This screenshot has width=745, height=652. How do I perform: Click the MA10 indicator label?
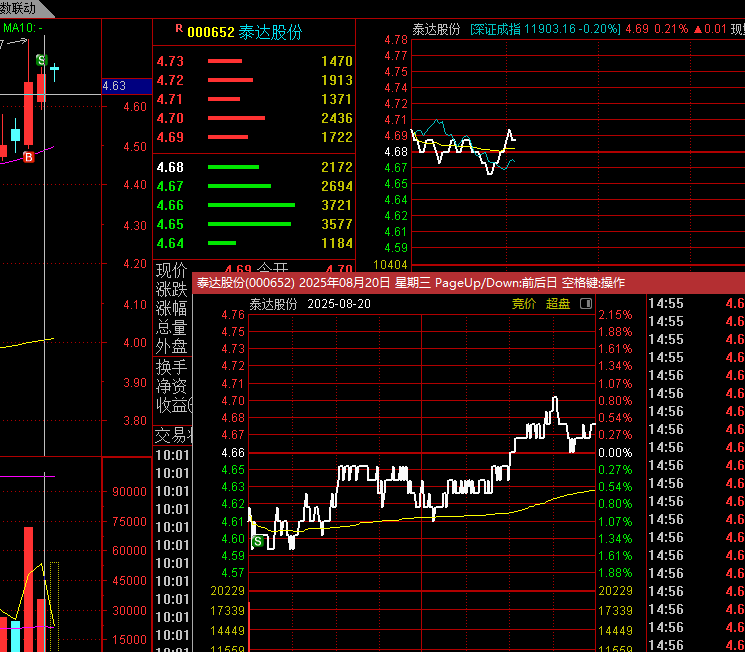pyautogui.click(x=22, y=28)
